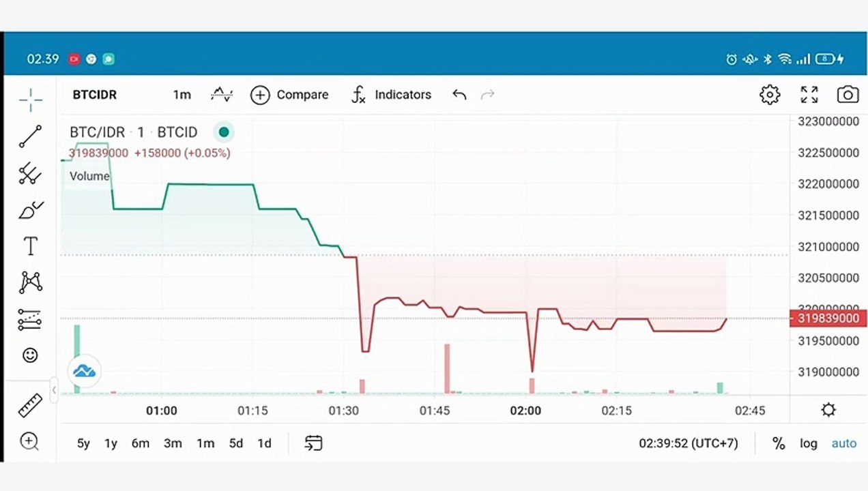Toggle fullscreen mode
The width and height of the screenshot is (868, 491).
click(x=809, y=95)
